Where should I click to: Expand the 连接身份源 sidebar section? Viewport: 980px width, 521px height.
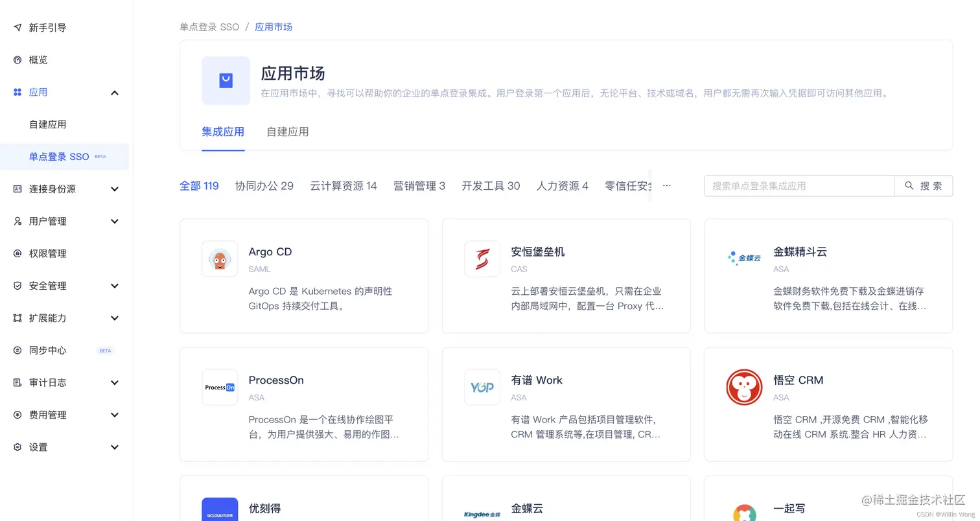click(115, 189)
